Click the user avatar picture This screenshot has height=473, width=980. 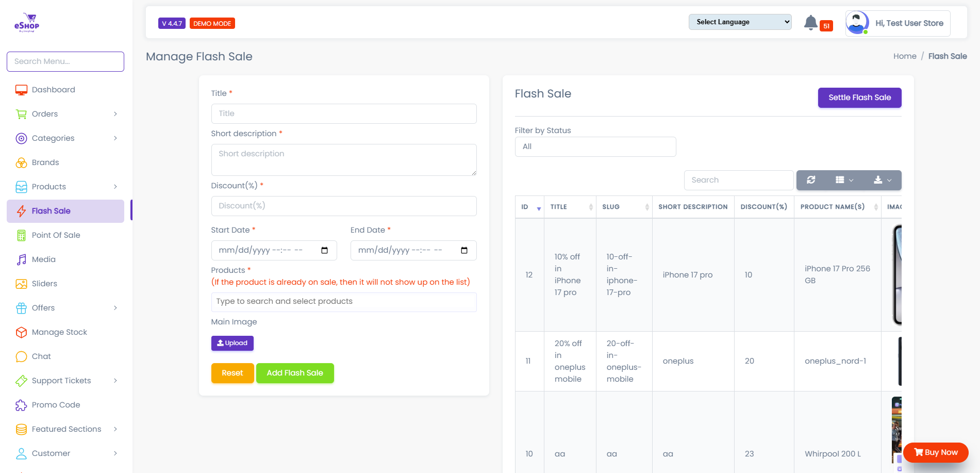click(x=857, y=23)
